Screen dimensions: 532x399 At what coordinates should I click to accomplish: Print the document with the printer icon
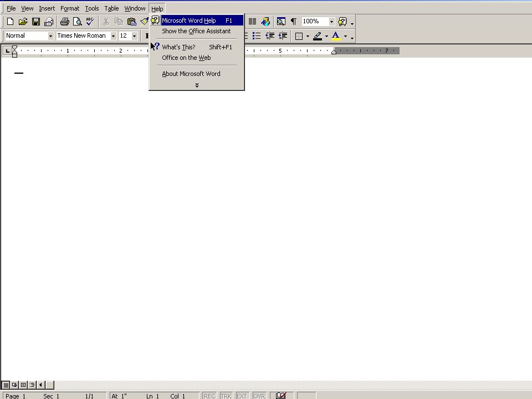coord(64,22)
